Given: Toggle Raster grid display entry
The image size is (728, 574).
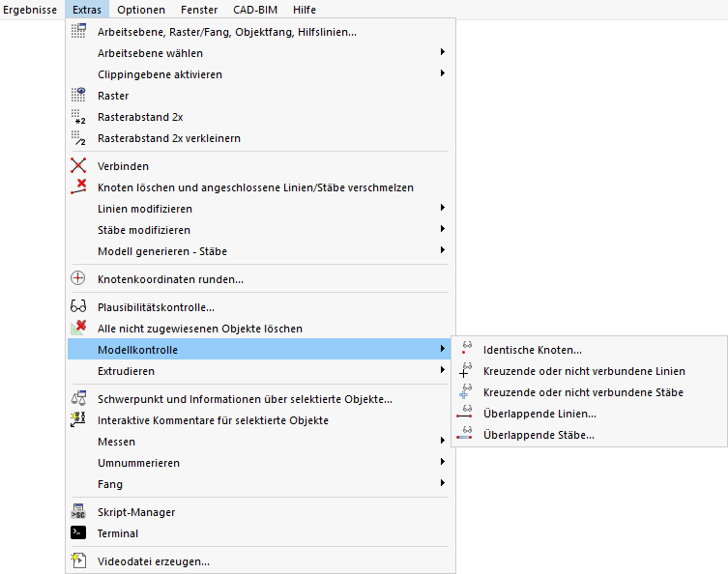Looking at the screenshot, I should [x=260, y=95].
